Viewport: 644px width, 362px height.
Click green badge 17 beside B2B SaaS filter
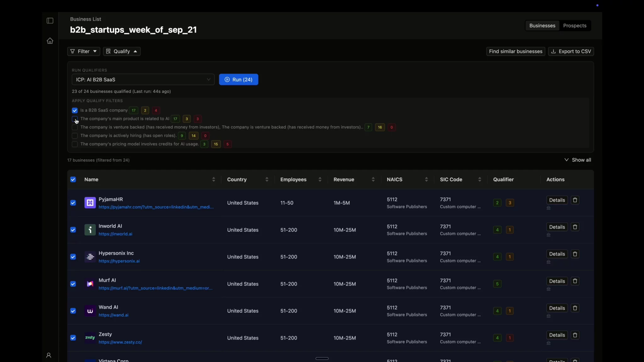(134, 110)
